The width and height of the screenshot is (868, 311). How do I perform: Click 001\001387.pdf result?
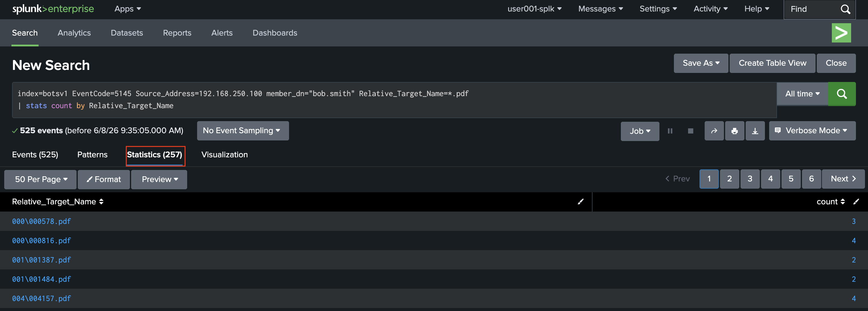point(42,260)
